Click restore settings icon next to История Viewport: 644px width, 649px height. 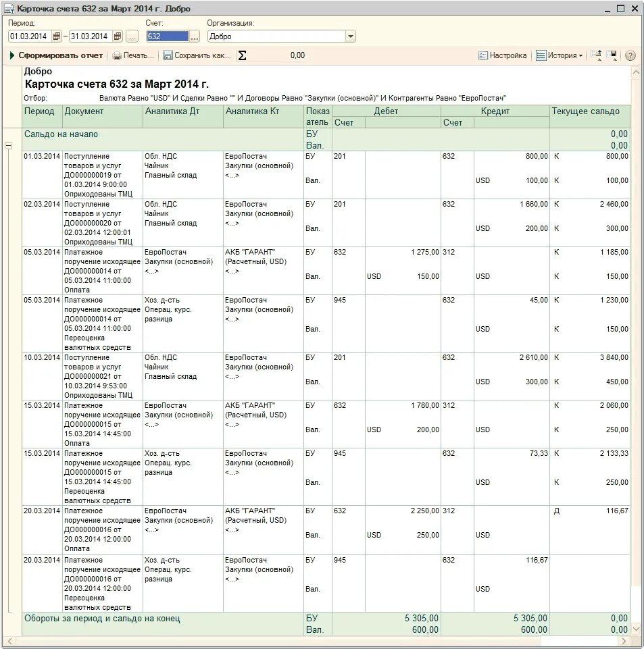[x=597, y=55]
